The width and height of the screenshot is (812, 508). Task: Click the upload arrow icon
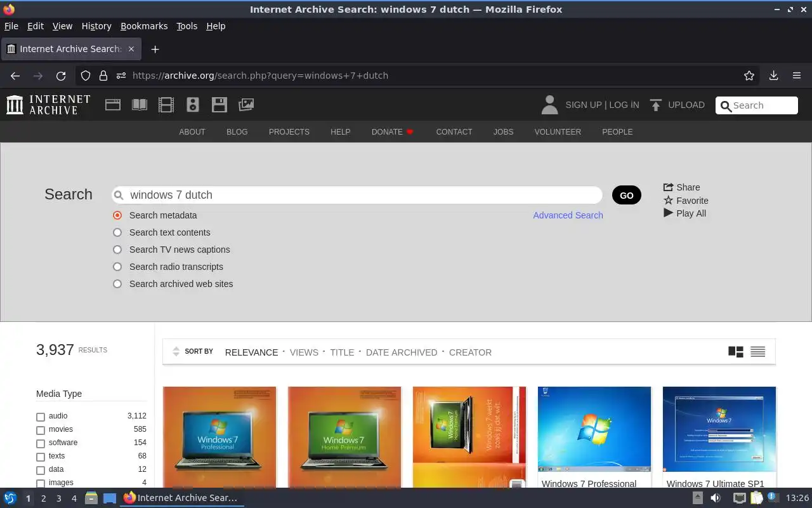656,105
